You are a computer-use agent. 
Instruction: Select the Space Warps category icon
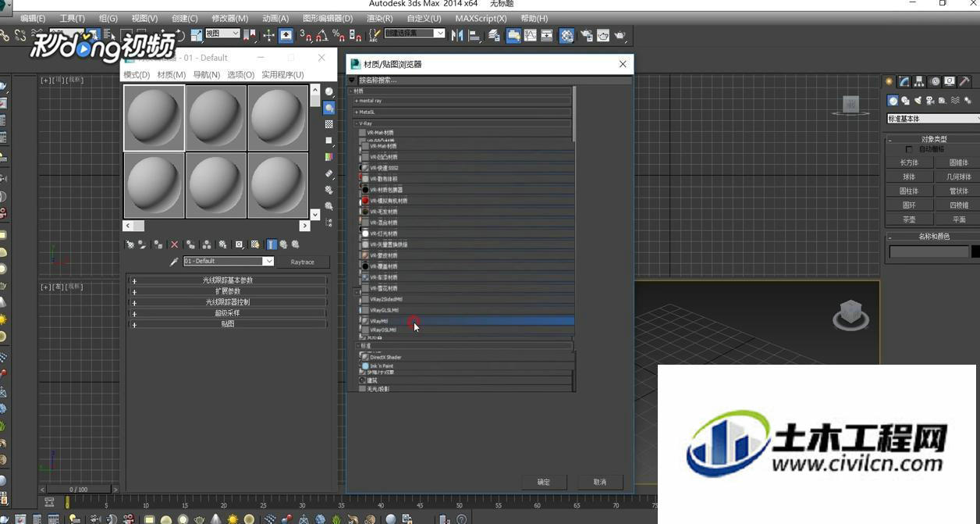tap(955, 101)
